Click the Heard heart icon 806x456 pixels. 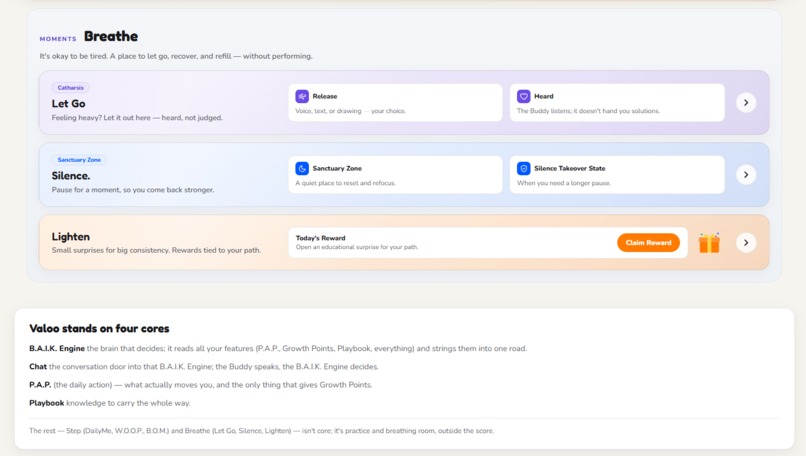523,96
